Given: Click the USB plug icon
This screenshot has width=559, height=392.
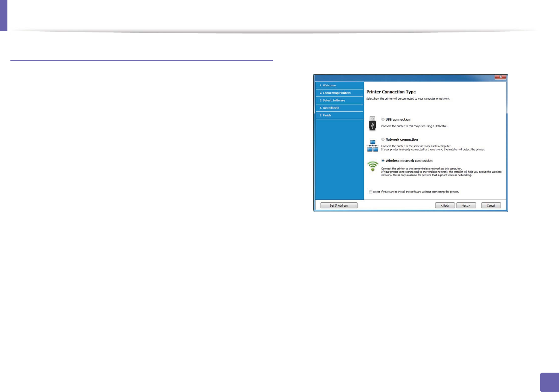Looking at the screenshot, I should [x=372, y=123].
